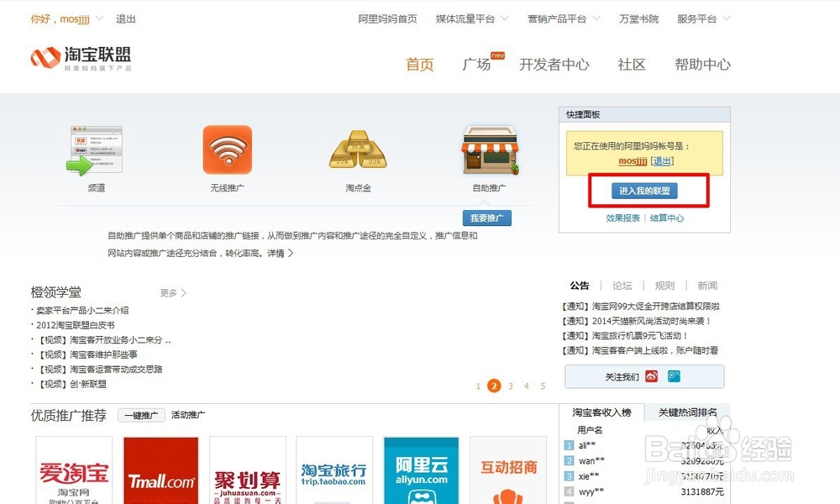840x504 pixels.
Task: Expand the 服务平台 dropdown
Action: coord(727,18)
